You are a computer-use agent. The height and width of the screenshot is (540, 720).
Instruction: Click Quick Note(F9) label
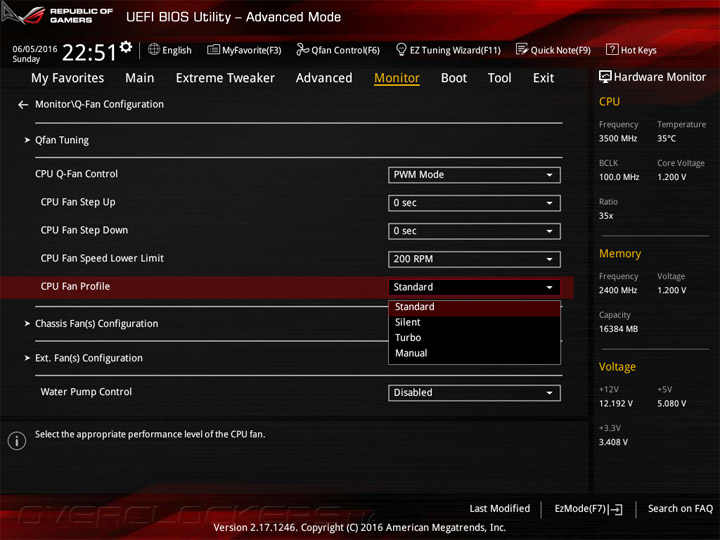[x=560, y=50]
